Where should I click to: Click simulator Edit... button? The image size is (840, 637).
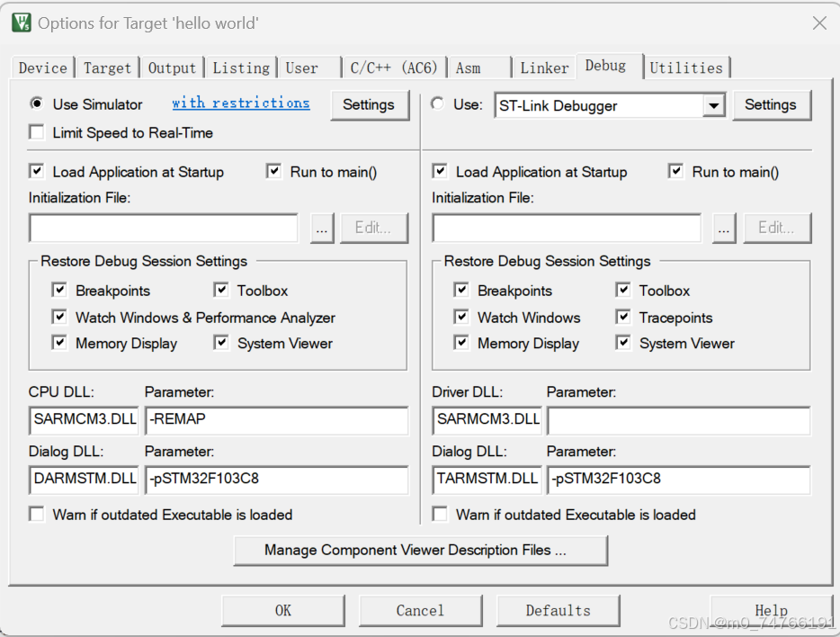[x=374, y=229]
